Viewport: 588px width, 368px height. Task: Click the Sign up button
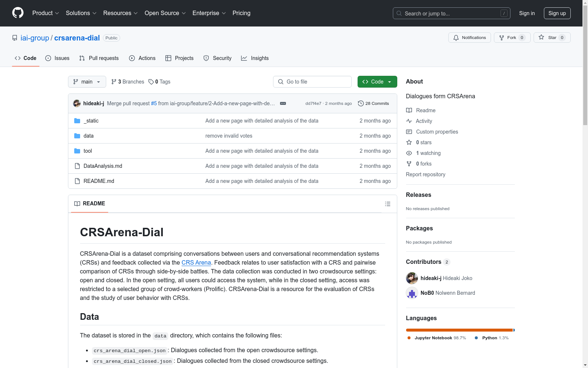pyautogui.click(x=557, y=13)
